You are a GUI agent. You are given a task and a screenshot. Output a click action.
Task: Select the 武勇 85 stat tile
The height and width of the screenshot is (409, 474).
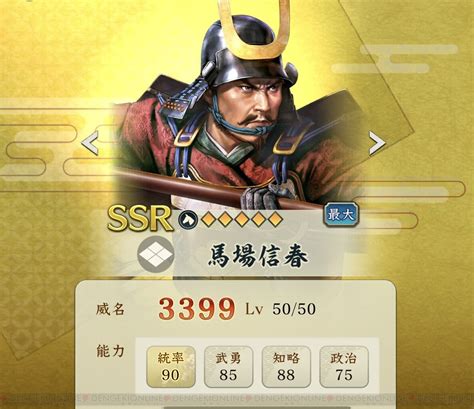[228, 367]
